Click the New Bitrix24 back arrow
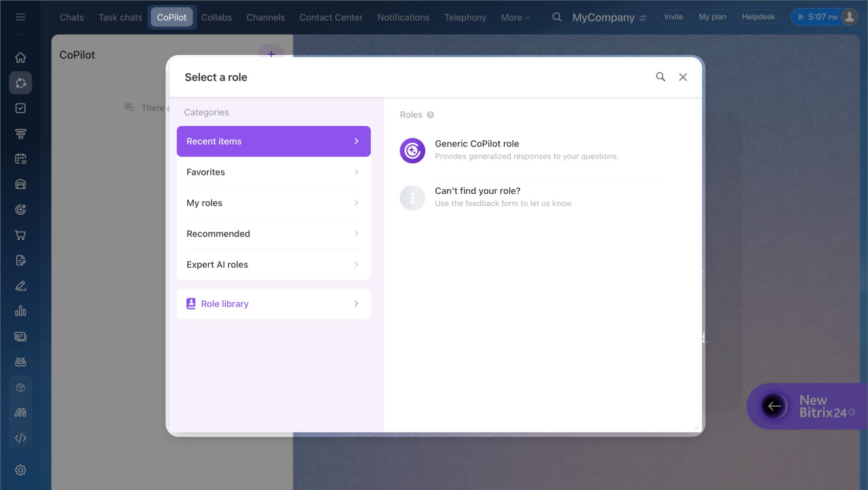The image size is (868, 490). 774,406
